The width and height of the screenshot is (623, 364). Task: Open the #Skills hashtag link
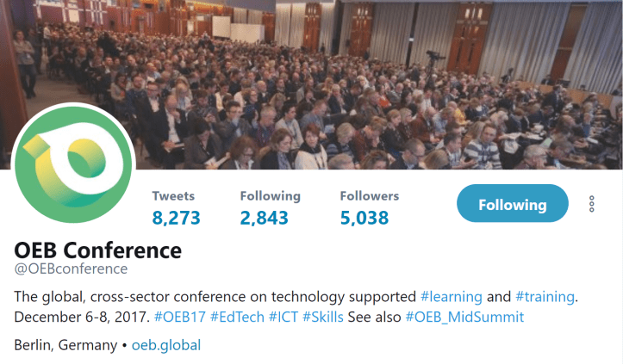[x=323, y=318]
